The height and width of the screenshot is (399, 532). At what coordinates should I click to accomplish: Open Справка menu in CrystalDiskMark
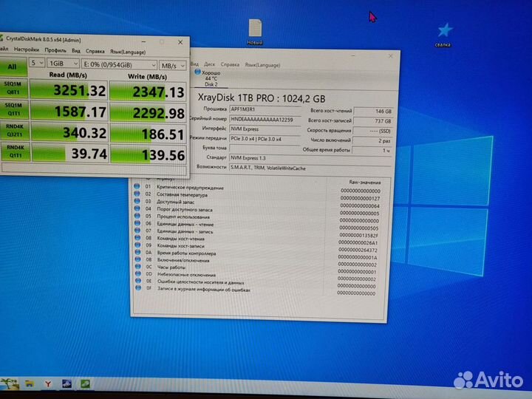[x=95, y=51]
